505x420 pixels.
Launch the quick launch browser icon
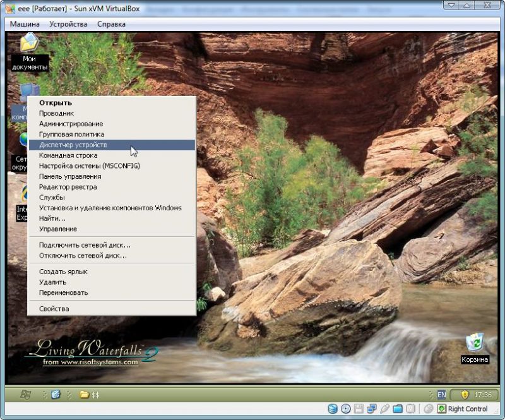[x=56, y=395]
